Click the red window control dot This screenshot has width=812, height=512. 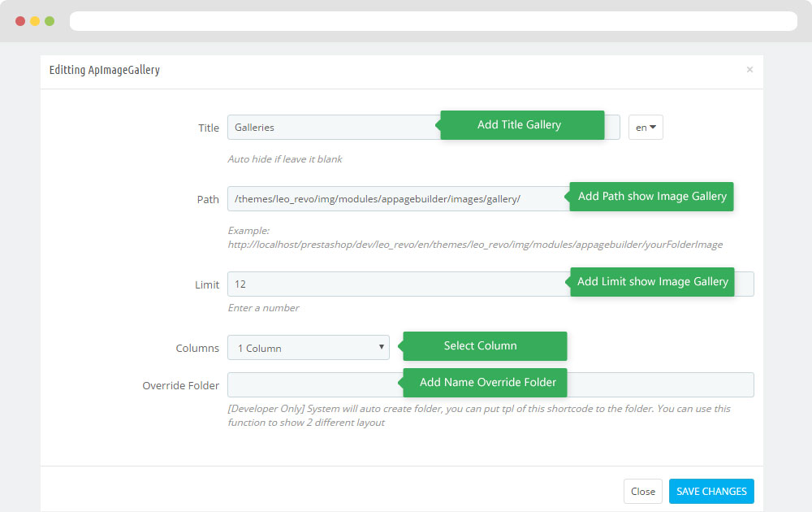click(20, 21)
